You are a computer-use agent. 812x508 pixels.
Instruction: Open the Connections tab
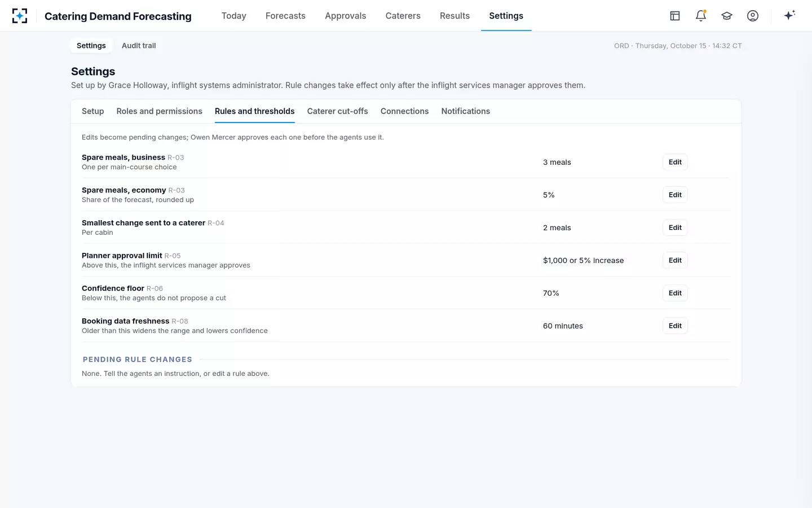(x=405, y=111)
